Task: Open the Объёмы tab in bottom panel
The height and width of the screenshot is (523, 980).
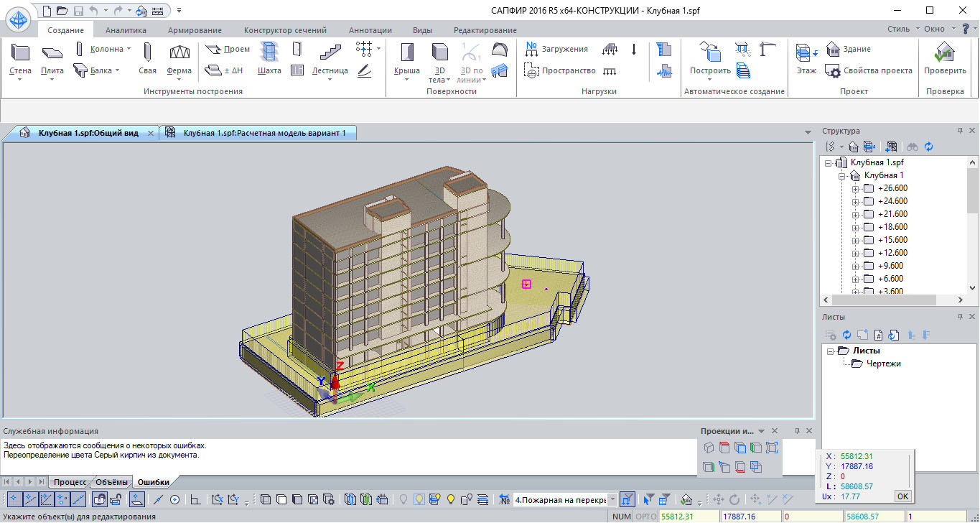Action: [x=111, y=482]
